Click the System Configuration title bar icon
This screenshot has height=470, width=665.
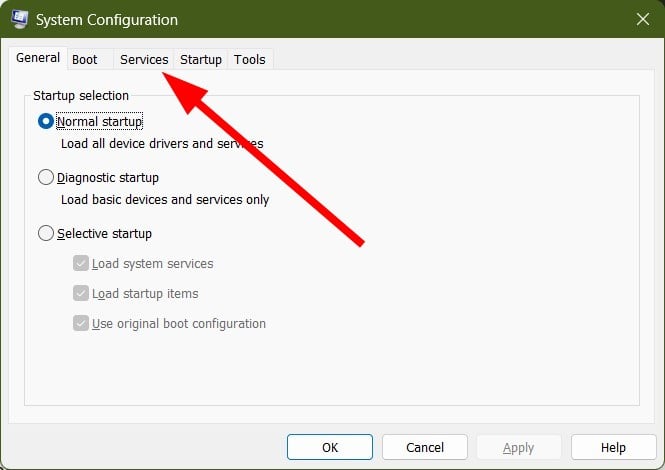(x=20, y=19)
